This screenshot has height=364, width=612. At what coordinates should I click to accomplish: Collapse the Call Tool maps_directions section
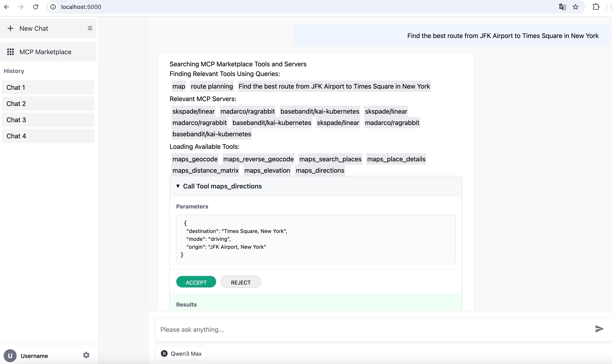tap(178, 186)
